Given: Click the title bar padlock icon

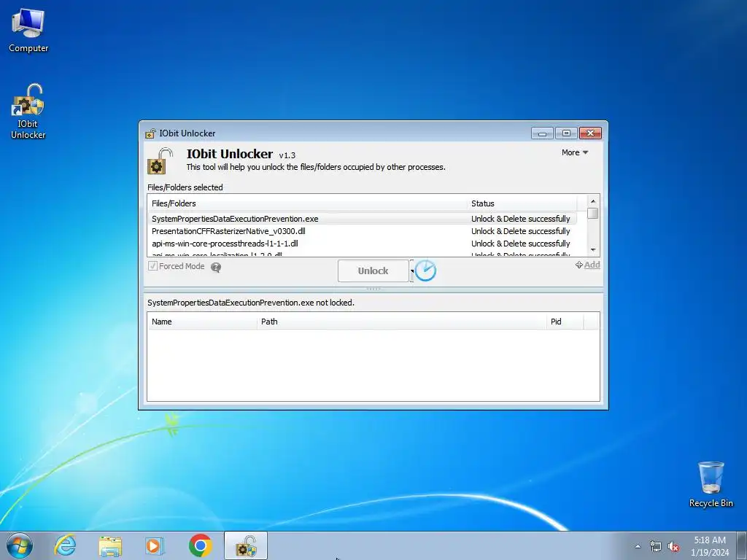Looking at the screenshot, I should [x=150, y=133].
